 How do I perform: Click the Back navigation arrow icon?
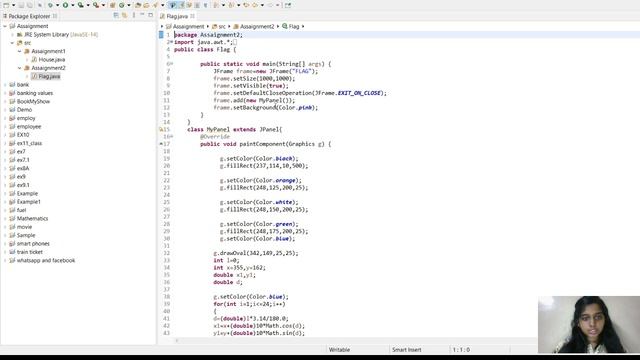click(255, 5)
